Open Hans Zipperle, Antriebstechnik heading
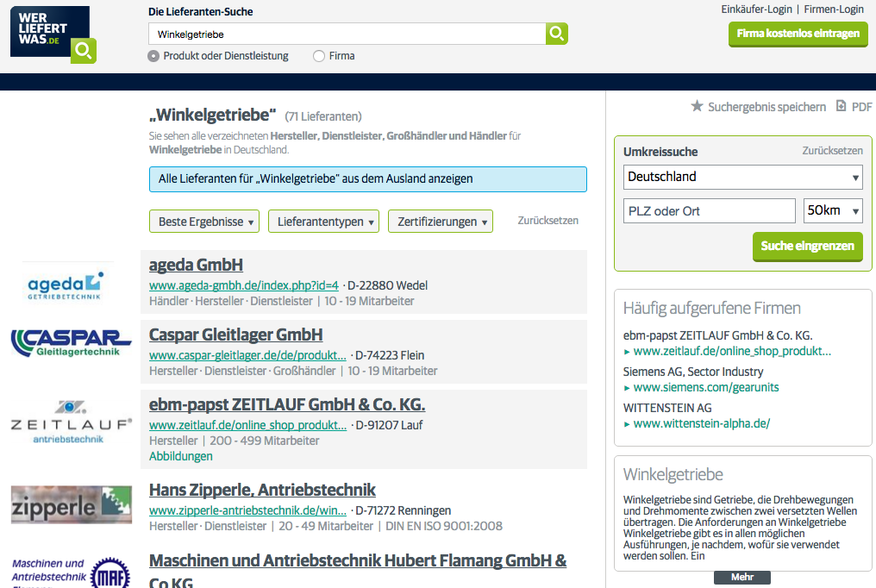This screenshot has width=876, height=588. tap(263, 490)
